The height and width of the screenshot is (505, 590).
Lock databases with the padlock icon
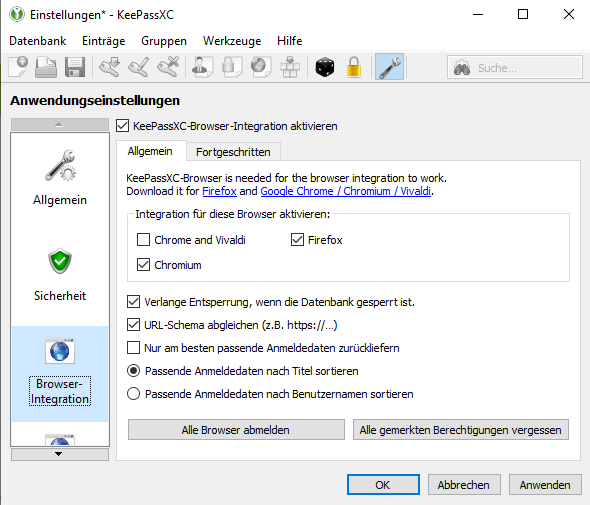point(354,67)
